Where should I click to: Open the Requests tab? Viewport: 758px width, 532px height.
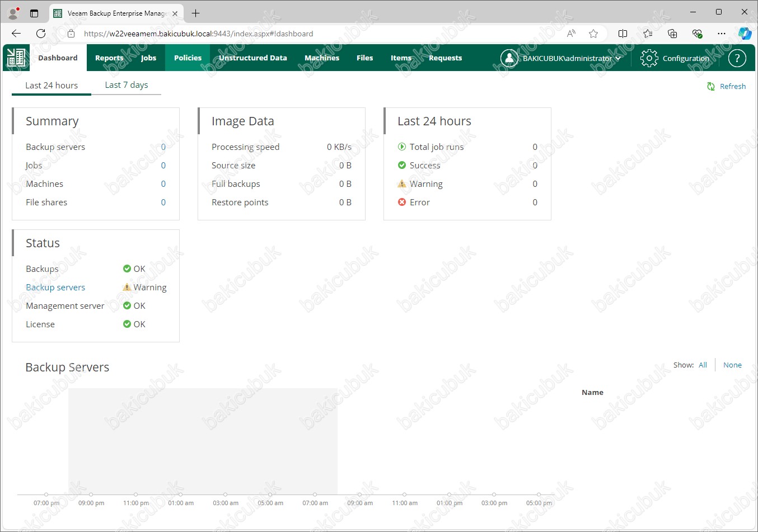coord(446,58)
